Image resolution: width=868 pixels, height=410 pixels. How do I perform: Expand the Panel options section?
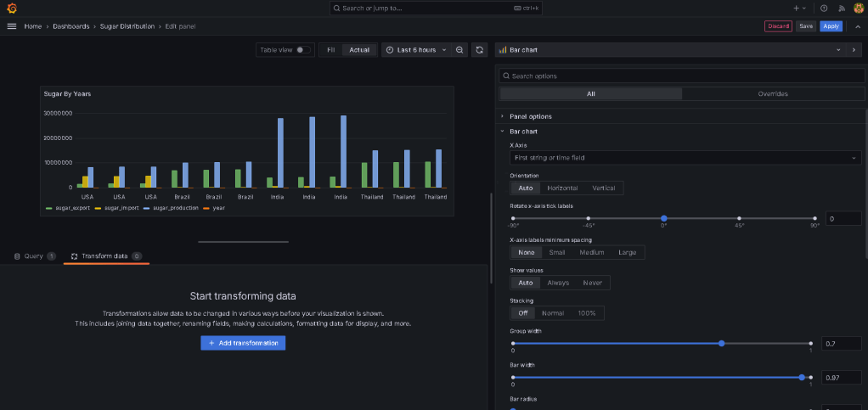(x=530, y=116)
